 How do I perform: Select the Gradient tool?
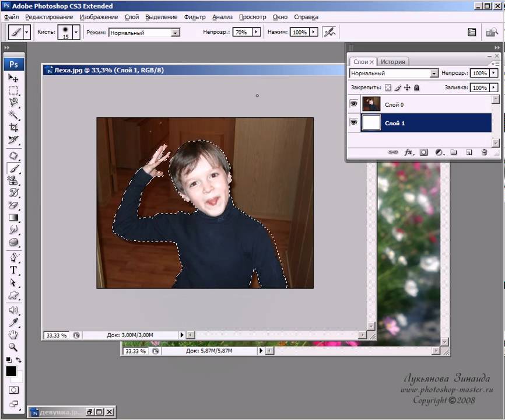click(13, 218)
